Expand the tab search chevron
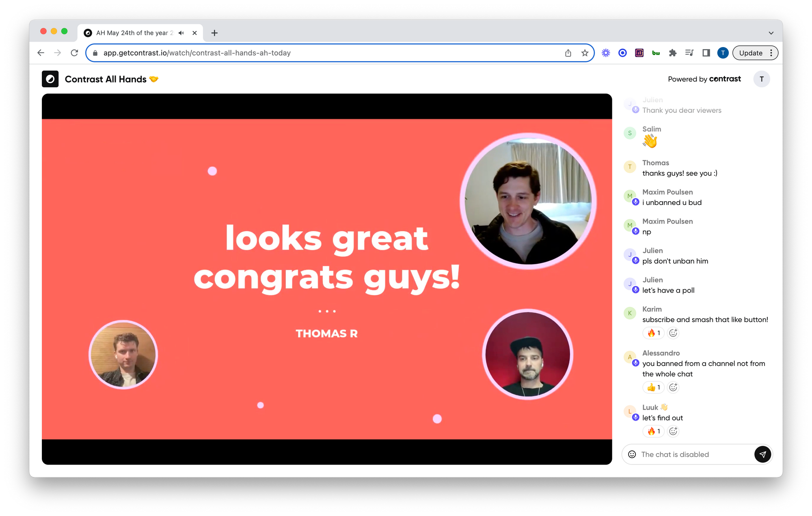The width and height of the screenshot is (812, 516). (771, 33)
